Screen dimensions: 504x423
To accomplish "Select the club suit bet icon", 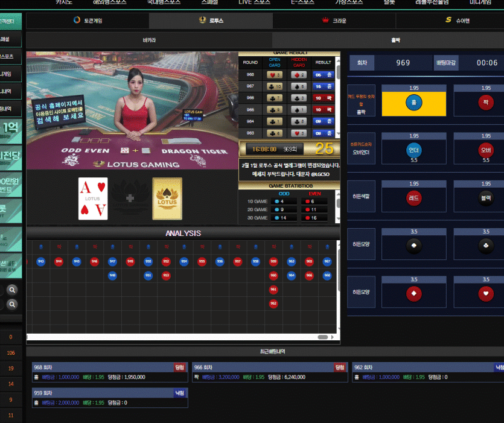I will tap(485, 246).
